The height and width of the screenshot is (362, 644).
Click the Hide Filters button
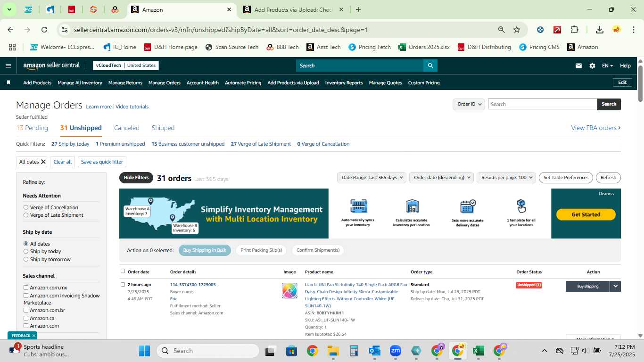pyautogui.click(x=136, y=178)
